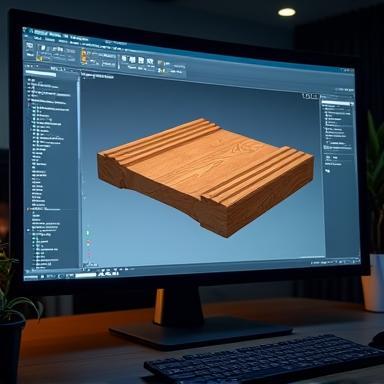The height and width of the screenshot is (384, 384).
Task: Click the tall orange icon in the ribbon toolbar
Action: pyautogui.click(x=84, y=56)
